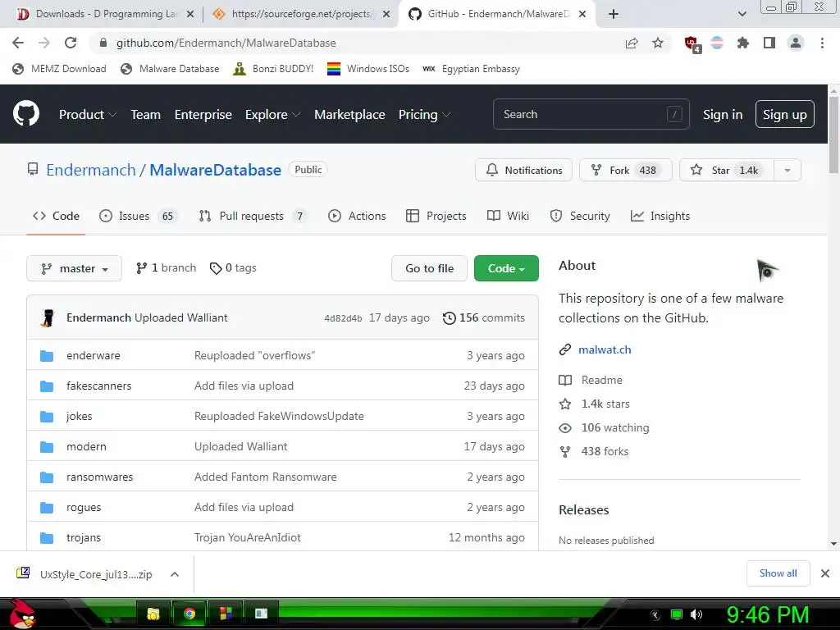
Task: Open the Security tab
Action: (580, 216)
